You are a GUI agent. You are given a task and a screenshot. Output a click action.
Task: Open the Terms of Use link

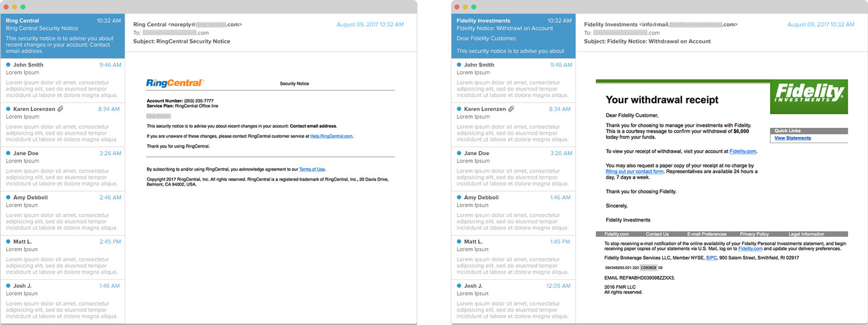312,169
